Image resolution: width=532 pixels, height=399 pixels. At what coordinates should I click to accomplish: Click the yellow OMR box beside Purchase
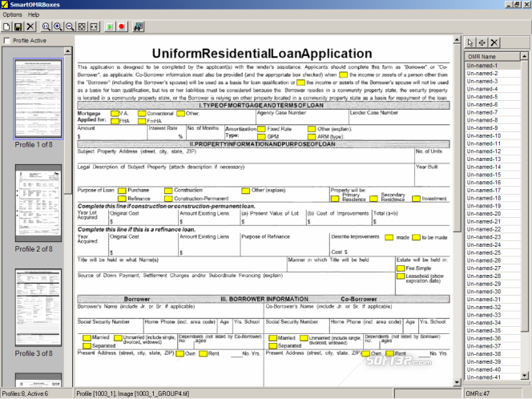[122, 191]
